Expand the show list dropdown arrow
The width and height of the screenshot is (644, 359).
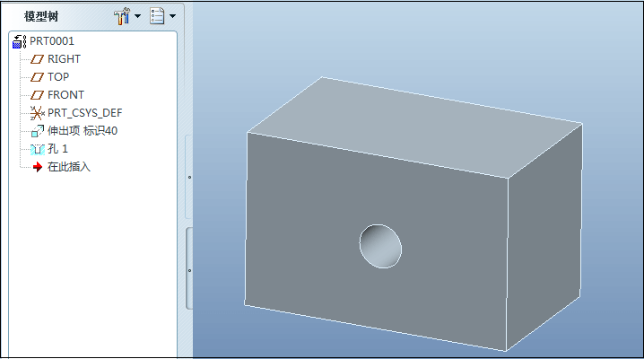(172, 16)
